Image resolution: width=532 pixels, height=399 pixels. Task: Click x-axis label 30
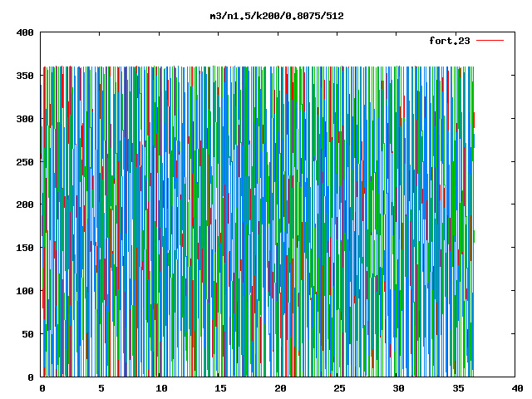[399, 388]
